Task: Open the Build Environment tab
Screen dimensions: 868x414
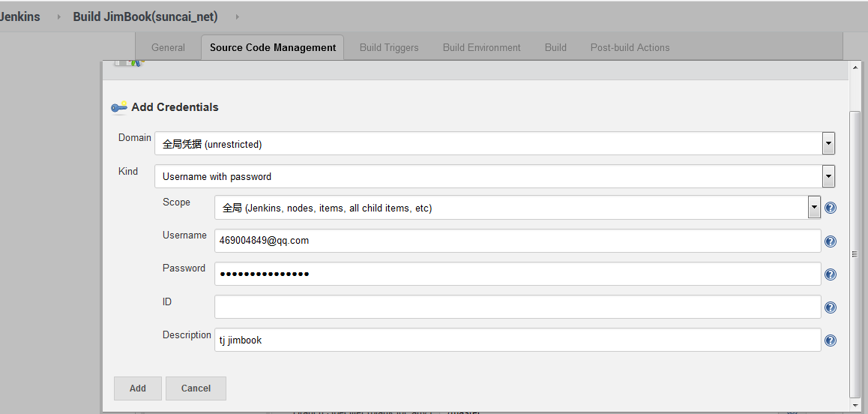Action: (x=482, y=48)
